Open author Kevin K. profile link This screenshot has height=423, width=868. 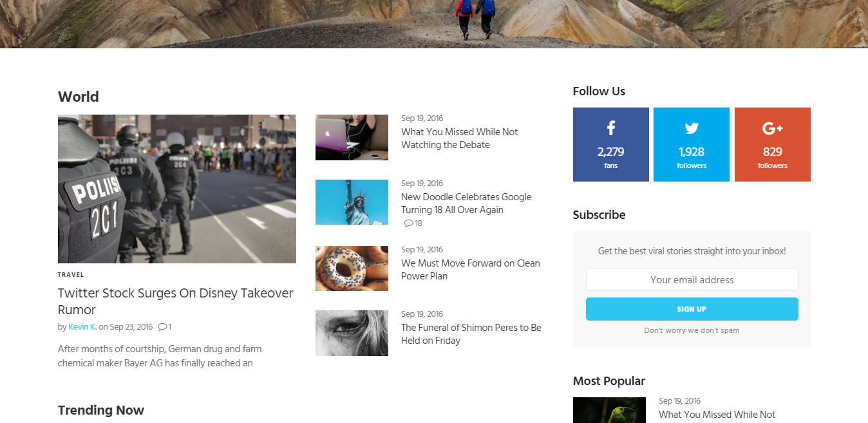82,327
